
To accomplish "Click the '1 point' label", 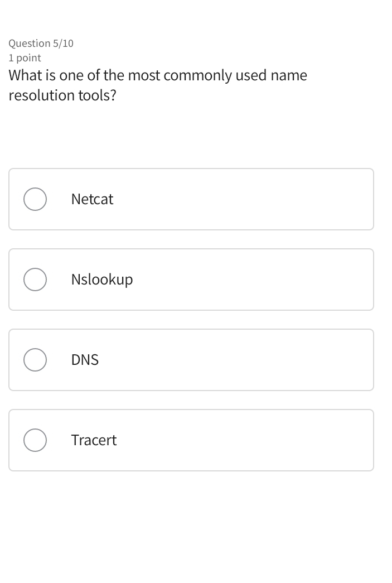I will pyautogui.click(x=25, y=57).
